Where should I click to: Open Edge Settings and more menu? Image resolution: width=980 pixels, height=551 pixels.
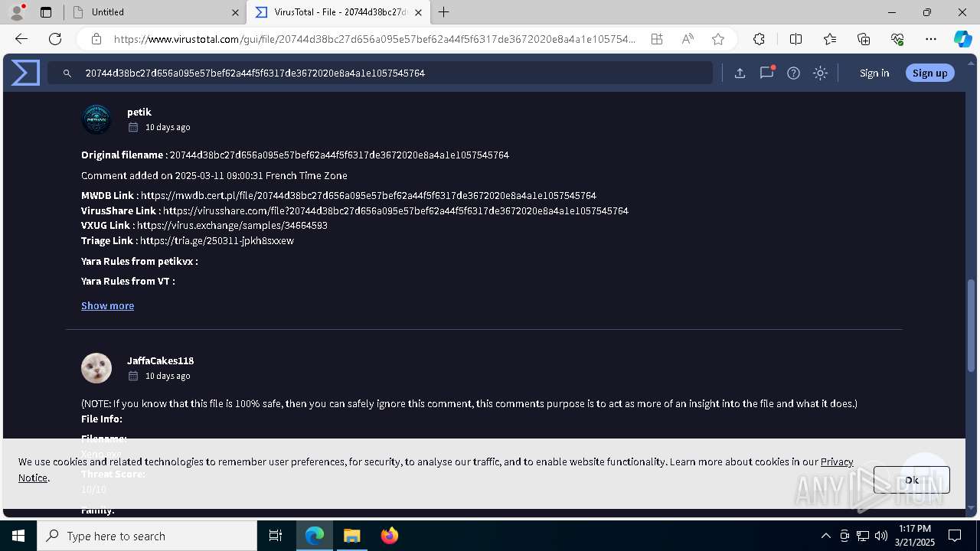tap(931, 39)
